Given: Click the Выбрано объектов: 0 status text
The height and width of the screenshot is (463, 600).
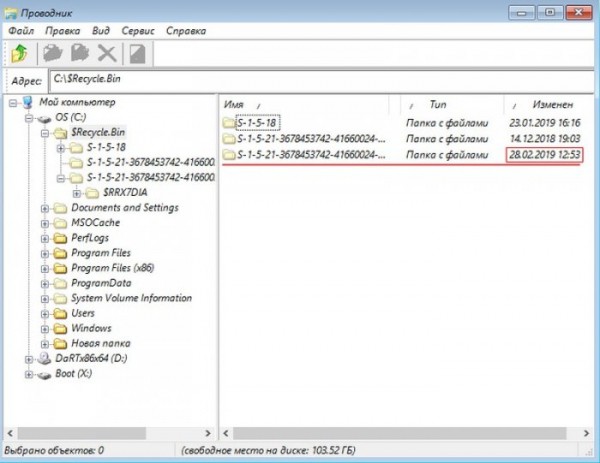Looking at the screenshot, I should pyautogui.click(x=54, y=450).
